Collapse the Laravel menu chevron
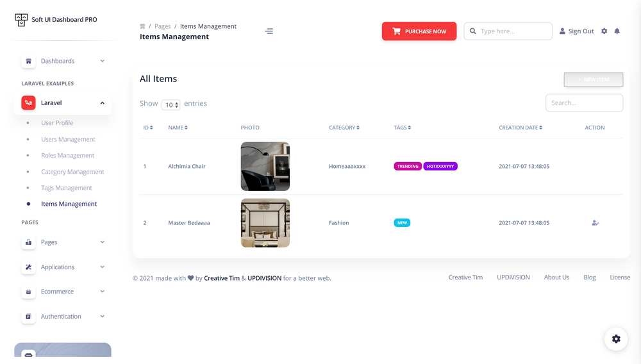Viewport: 641px width, 364px height. click(x=102, y=103)
